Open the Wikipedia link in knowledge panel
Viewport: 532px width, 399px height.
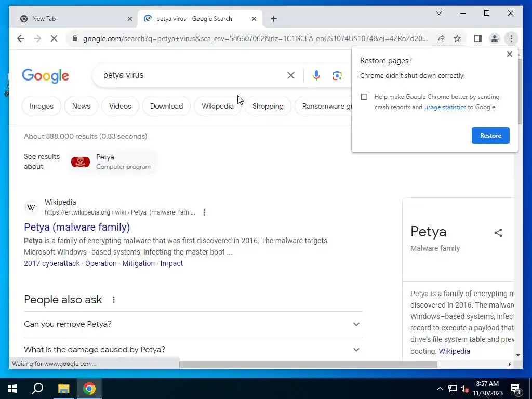point(454,351)
